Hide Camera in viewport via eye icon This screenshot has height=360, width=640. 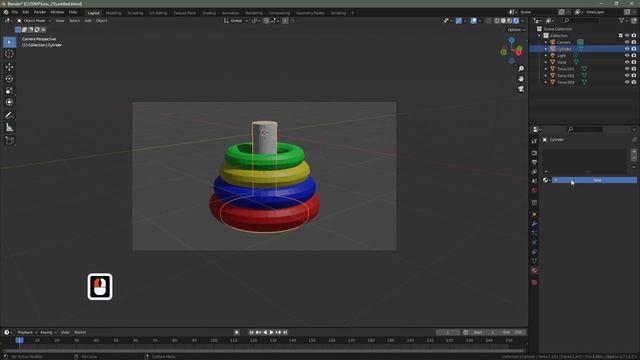627,42
